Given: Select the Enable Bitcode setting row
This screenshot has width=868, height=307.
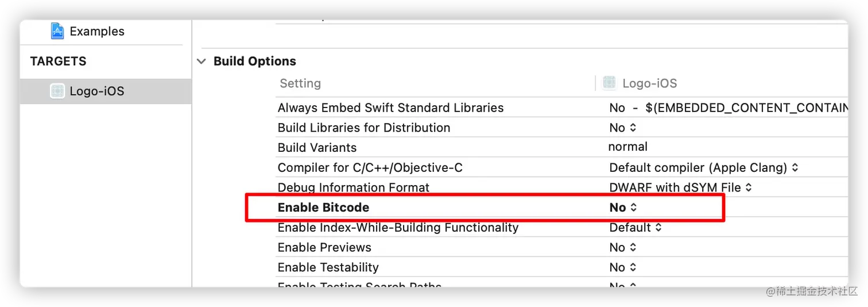Looking at the screenshot, I should pyautogui.click(x=563, y=208).
